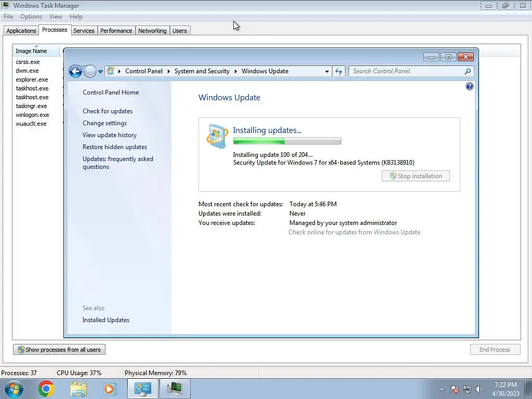Open Installed Updates link under See also
Viewport: 532px width, 399px height.
pos(105,320)
